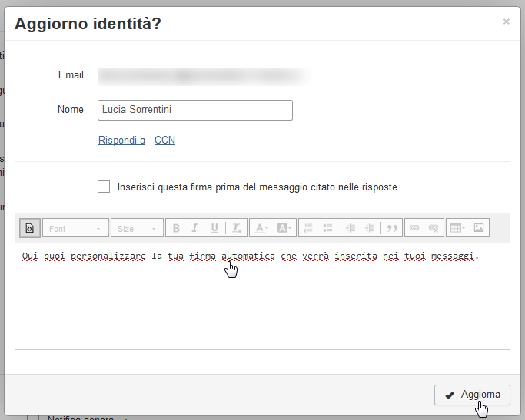Click the insert link icon
Screen dimensions: 525x420
point(414,228)
